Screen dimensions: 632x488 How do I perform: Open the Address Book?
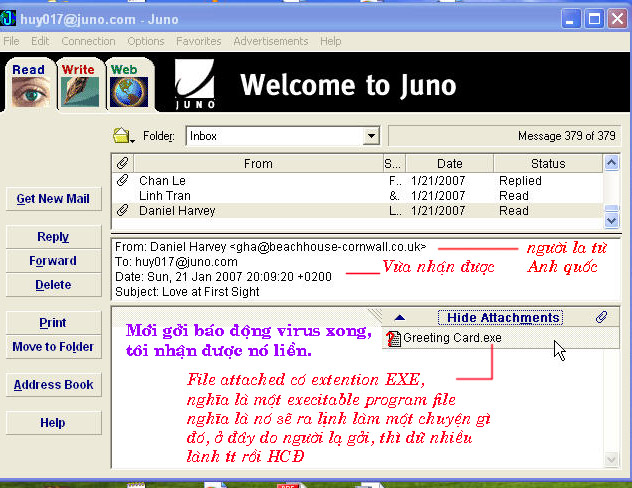point(53,385)
